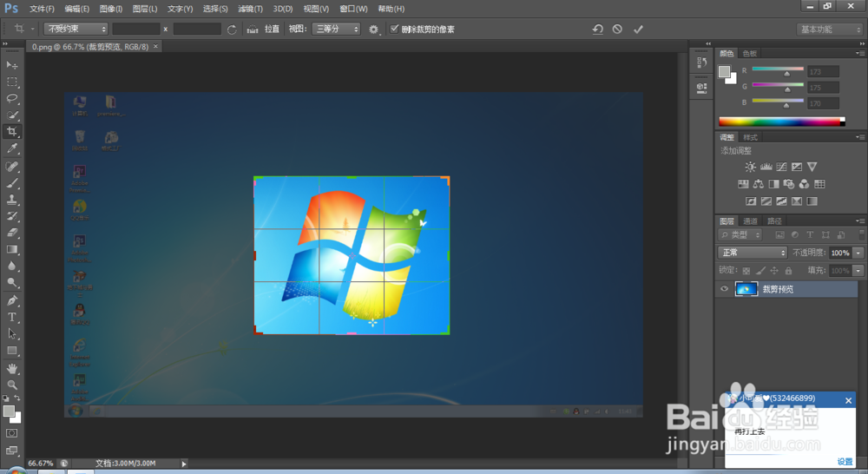Close the 0.png document tab
Image resolution: width=868 pixels, height=474 pixels.
[155, 47]
